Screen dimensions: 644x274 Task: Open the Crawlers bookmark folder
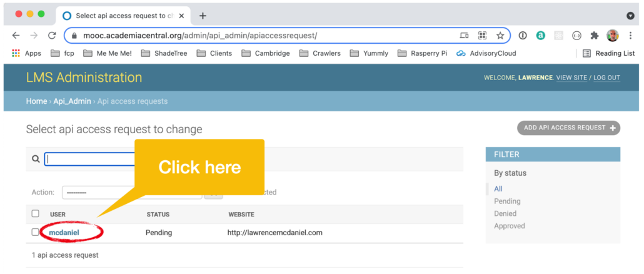click(319, 53)
